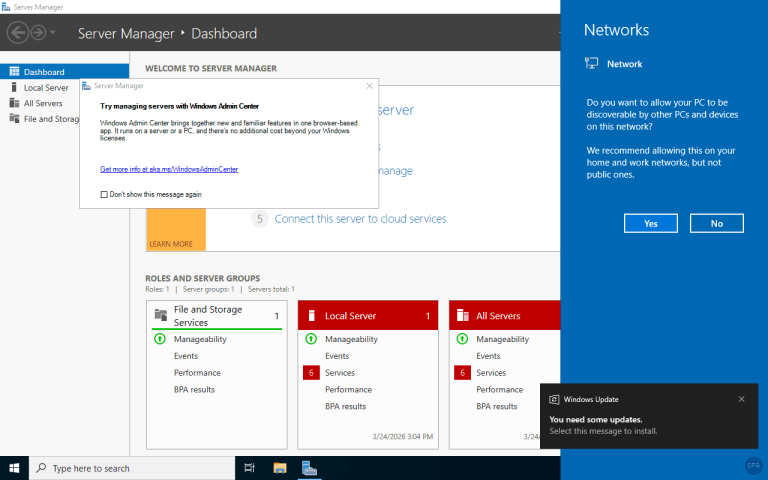Click Manageability status icon in File and Storage tile
Screen dimensions: 768x480
tap(160, 338)
